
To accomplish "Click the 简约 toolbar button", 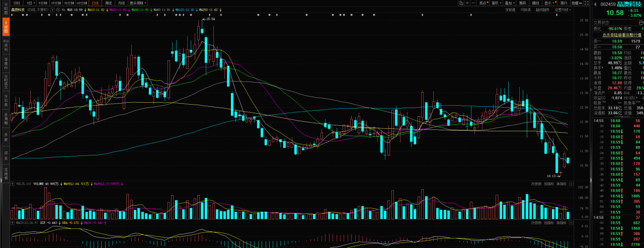I will pyautogui.click(x=563, y=3).
